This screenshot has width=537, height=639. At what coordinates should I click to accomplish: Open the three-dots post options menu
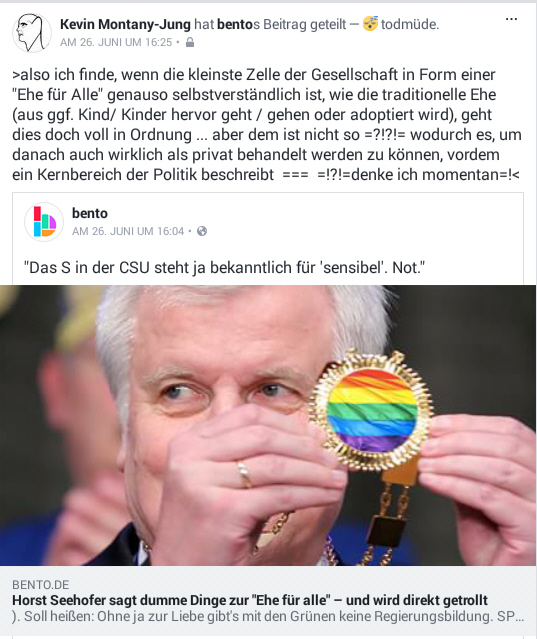pos(511,19)
